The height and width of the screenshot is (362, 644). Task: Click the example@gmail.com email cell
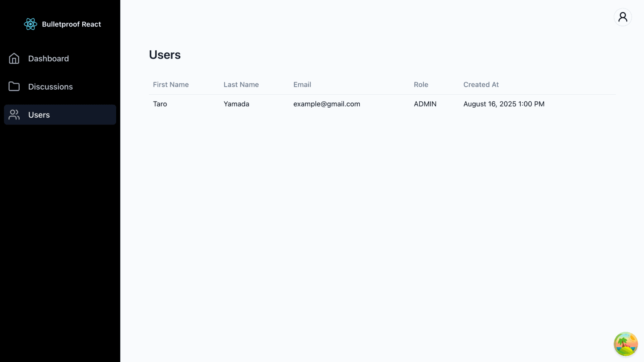(327, 104)
